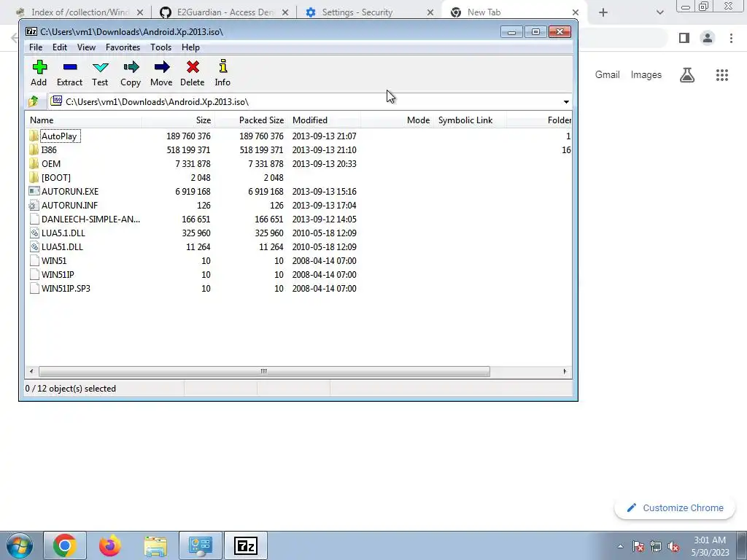Select the AUTORUN.EXE file icon
This screenshot has width=747, height=560.
pyautogui.click(x=34, y=192)
